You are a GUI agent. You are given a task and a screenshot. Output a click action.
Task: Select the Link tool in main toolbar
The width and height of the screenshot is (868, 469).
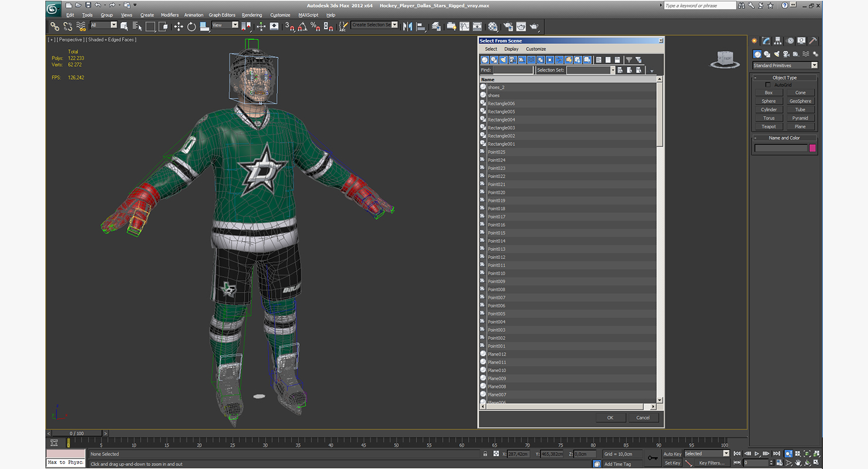tap(55, 26)
